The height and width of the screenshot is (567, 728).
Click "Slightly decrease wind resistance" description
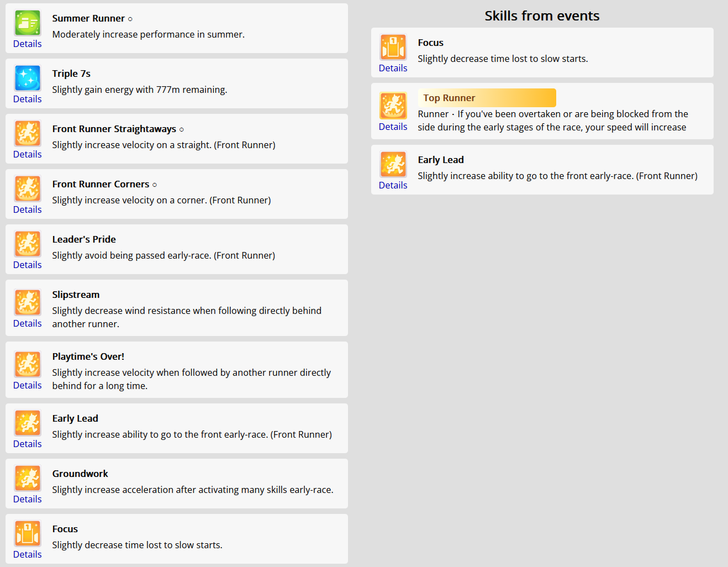point(187,317)
